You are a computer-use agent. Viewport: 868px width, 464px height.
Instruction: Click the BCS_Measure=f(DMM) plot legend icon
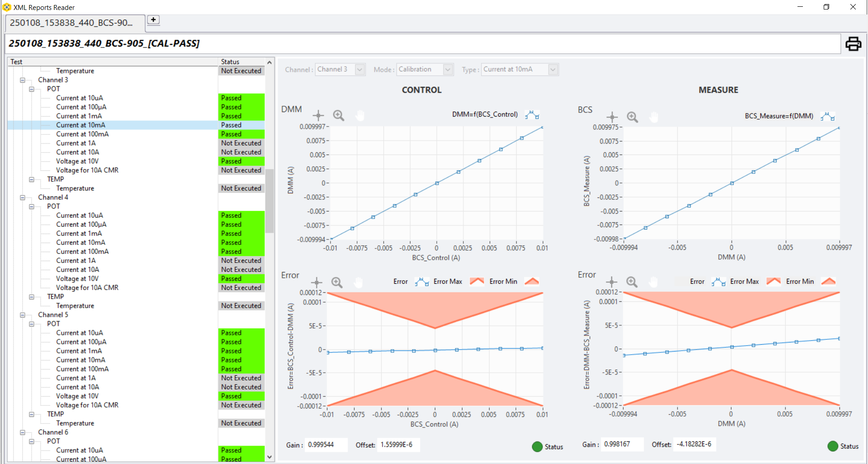tap(828, 117)
